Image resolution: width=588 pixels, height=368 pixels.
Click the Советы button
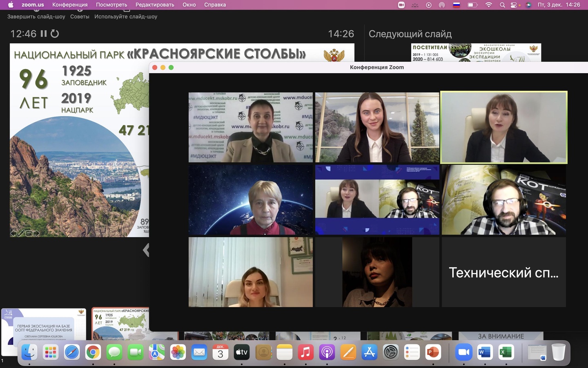click(80, 16)
